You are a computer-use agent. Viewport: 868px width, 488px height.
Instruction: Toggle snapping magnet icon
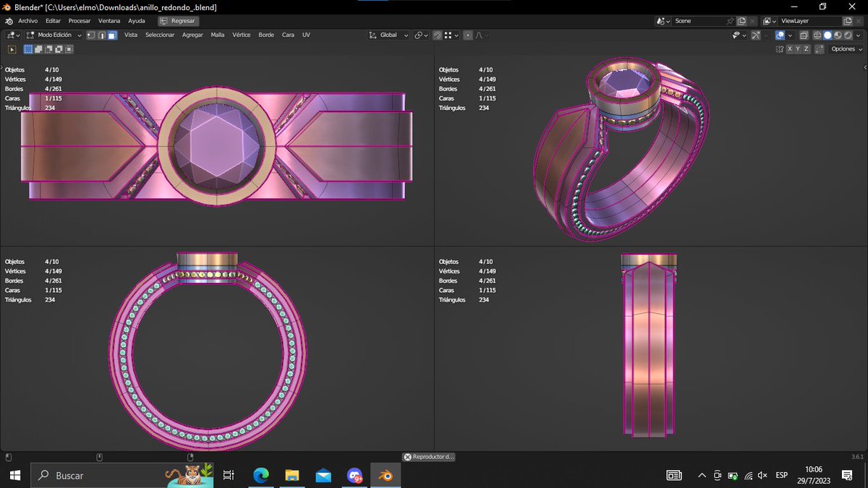click(437, 35)
